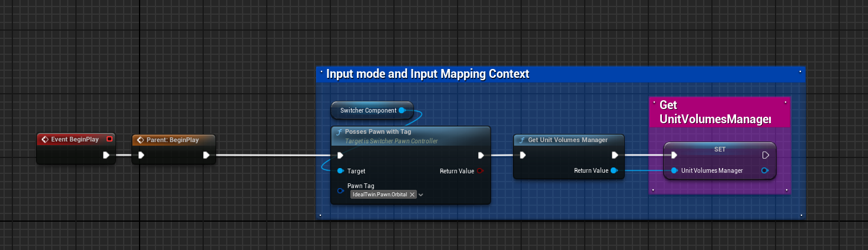The height and width of the screenshot is (250, 868).
Task: Click the Pawn Tag input pin
Action: tap(340, 190)
